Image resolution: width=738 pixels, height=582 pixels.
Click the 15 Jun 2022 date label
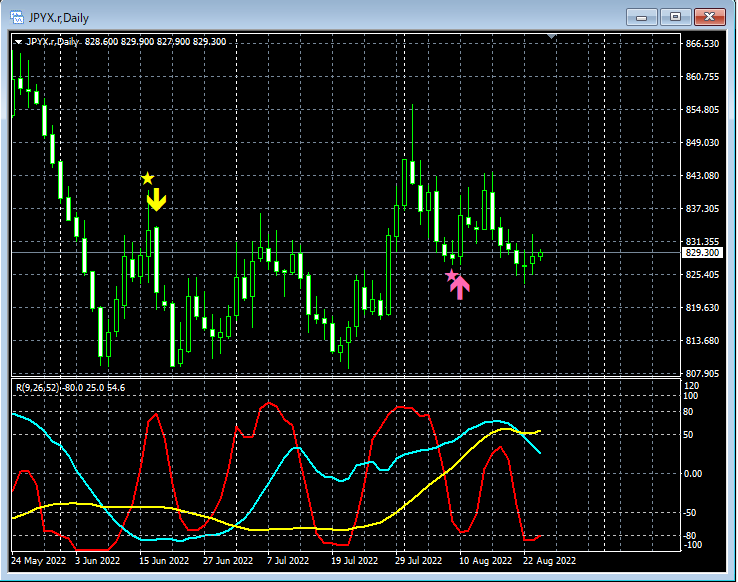164,560
